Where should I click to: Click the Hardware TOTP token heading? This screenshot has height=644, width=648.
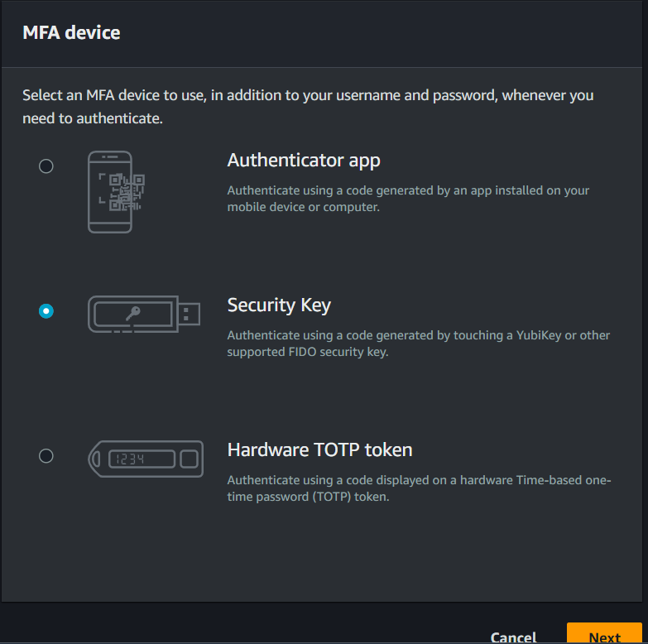click(319, 449)
